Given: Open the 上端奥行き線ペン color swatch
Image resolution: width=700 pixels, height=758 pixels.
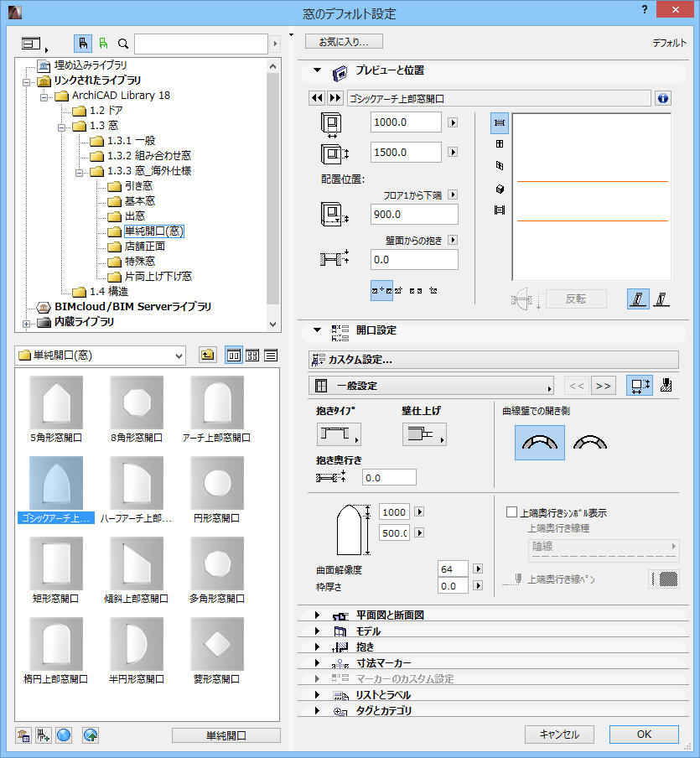Looking at the screenshot, I should 664,579.
